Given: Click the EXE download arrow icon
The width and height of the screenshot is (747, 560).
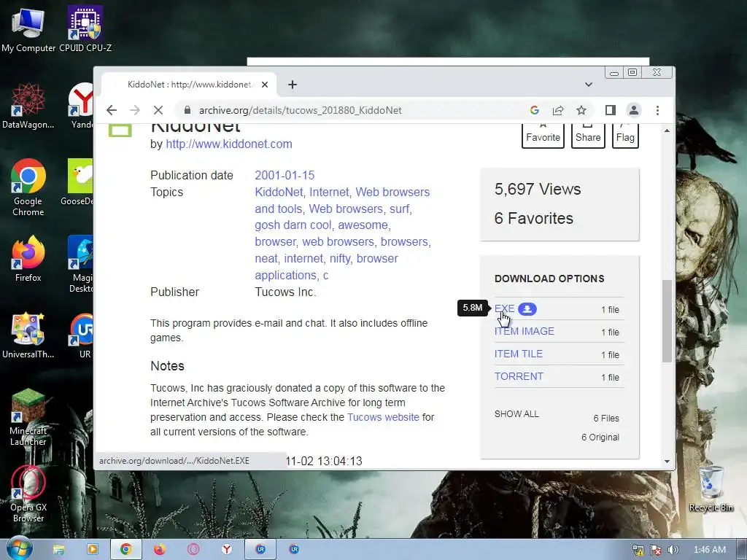Looking at the screenshot, I should point(527,309).
